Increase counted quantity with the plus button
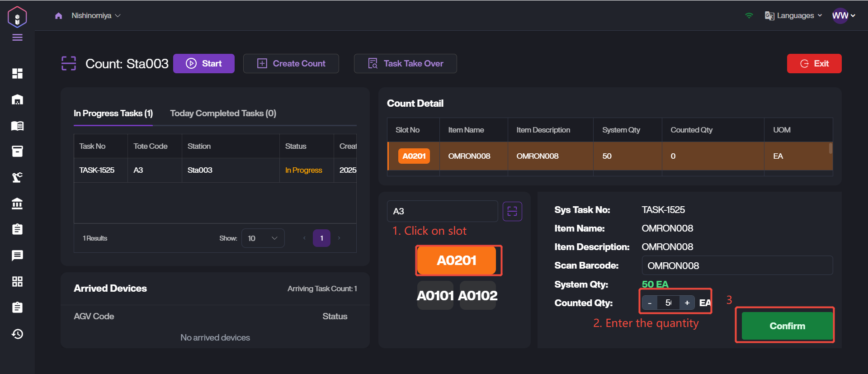Screen dimensions: 868x374 [x=687, y=303]
